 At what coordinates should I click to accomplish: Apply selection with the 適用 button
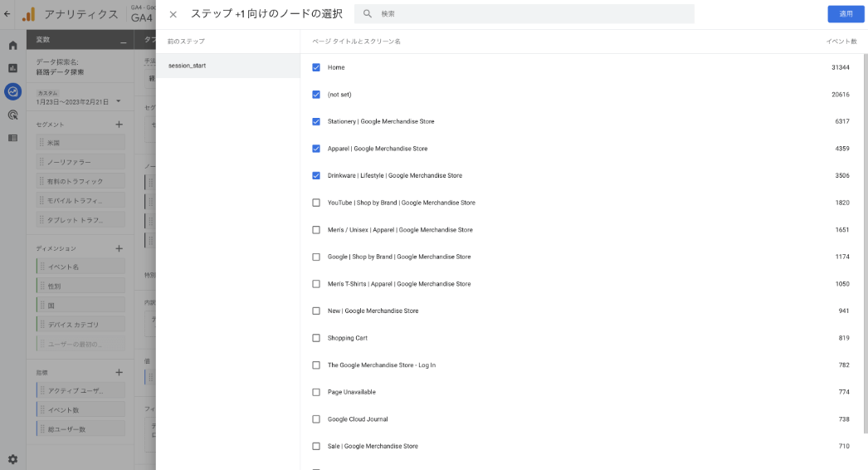pos(846,14)
